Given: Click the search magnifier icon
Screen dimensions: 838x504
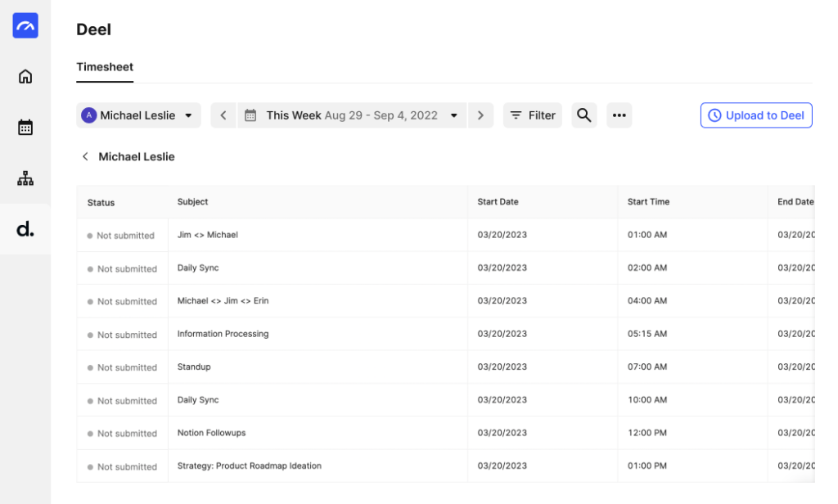Looking at the screenshot, I should tap(583, 115).
